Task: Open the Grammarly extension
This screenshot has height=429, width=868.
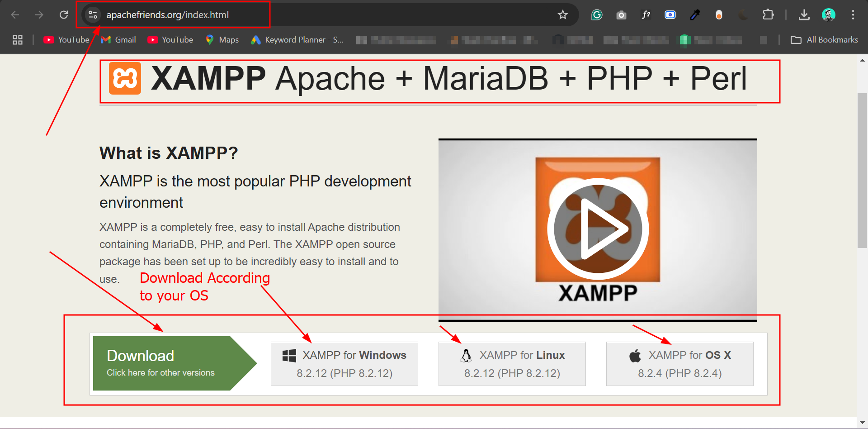Action: point(596,14)
